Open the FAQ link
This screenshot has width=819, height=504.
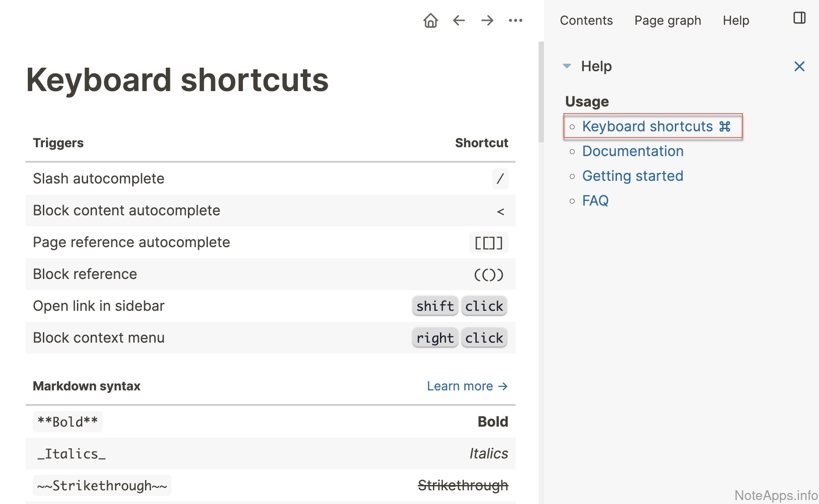[595, 201]
